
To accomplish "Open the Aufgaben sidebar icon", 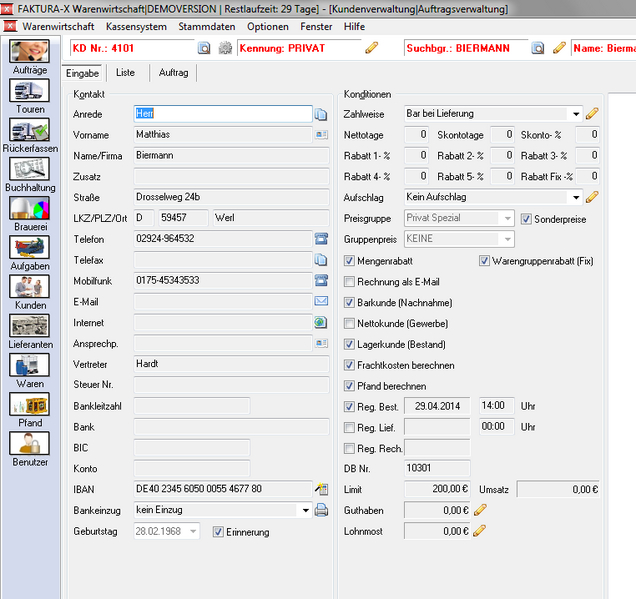I will click(30, 247).
